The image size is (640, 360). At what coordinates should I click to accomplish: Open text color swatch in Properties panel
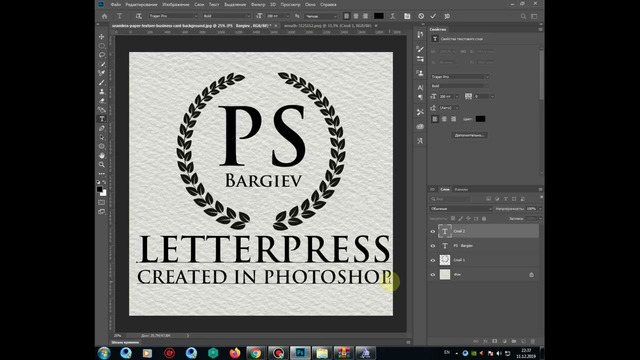click(x=480, y=119)
